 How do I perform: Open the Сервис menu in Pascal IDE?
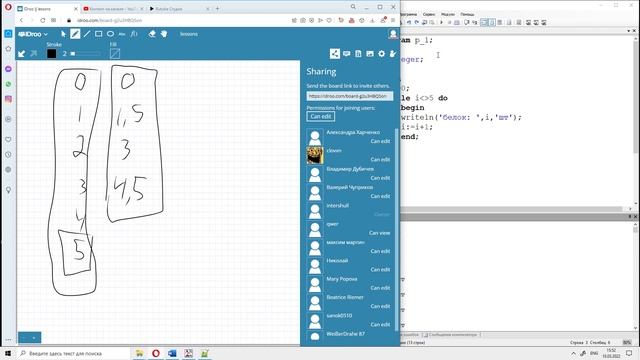click(x=429, y=14)
